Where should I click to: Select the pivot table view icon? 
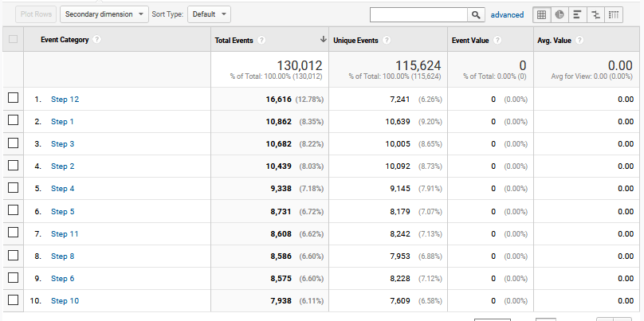coord(614,14)
